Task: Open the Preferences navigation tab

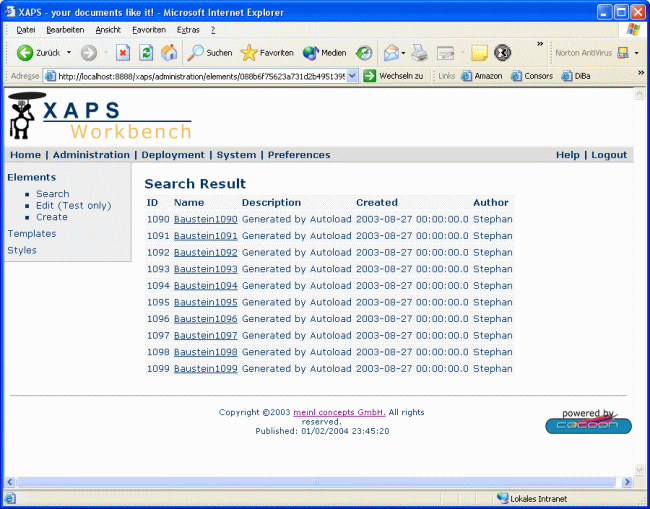Action: 299,155
